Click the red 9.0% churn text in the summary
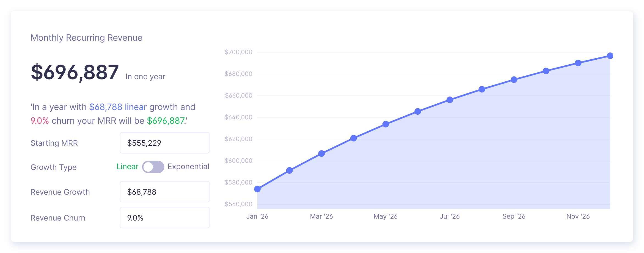The image size is (644, 253). (40, 121)
